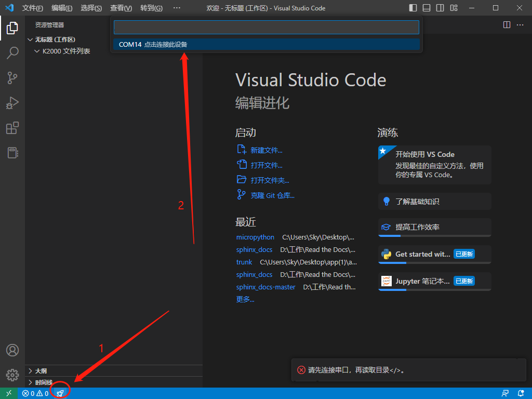Click the error icon in the notification
Viewport: 532px width, 399px height.
pos(301,370)
